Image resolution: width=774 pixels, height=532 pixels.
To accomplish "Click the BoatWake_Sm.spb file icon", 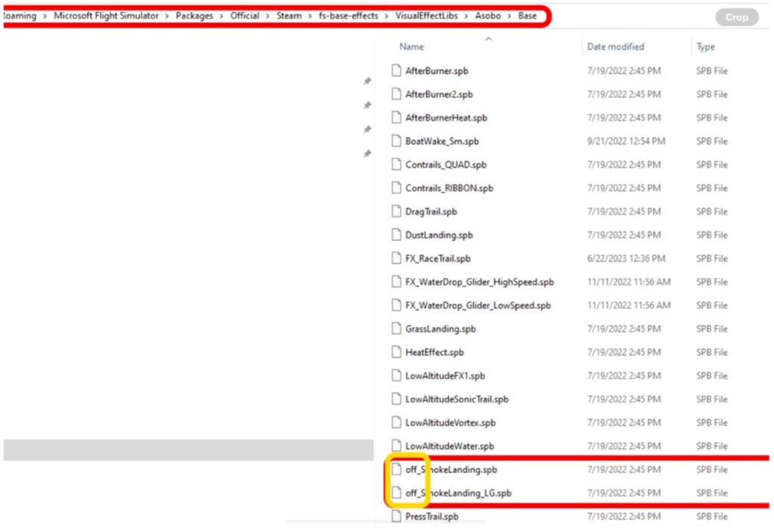I will (x=396, y=141).
